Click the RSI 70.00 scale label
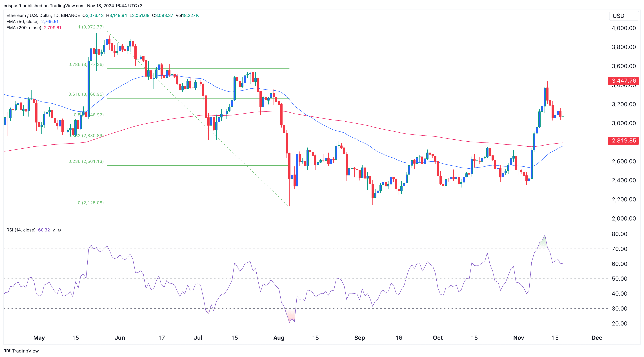644x357 pixels. pos(619,249)
